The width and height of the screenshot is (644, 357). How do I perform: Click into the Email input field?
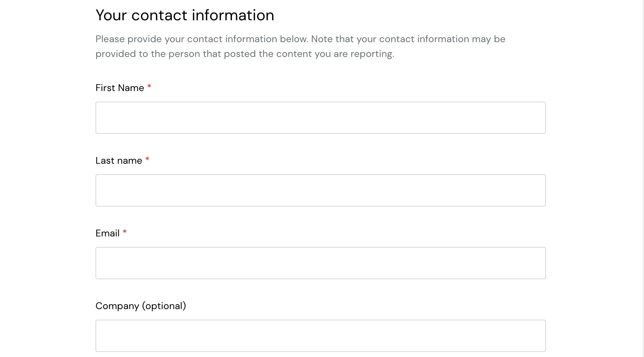click(320, 263)
